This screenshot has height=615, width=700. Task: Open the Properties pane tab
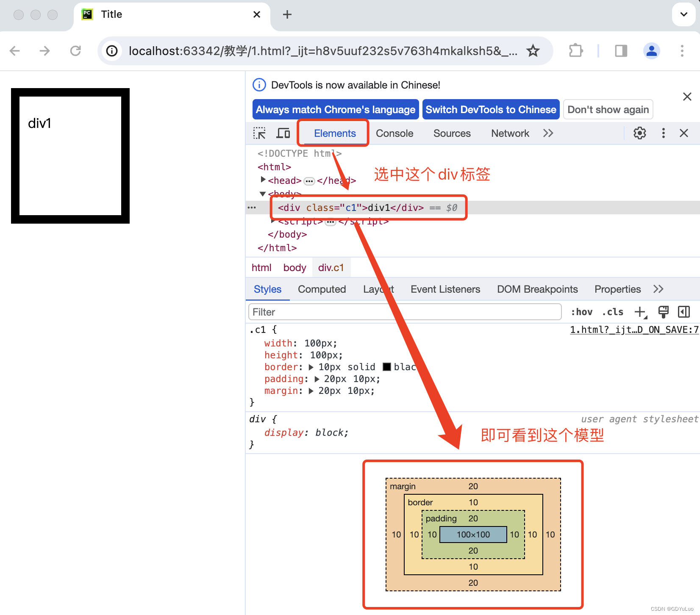point(617,289)
